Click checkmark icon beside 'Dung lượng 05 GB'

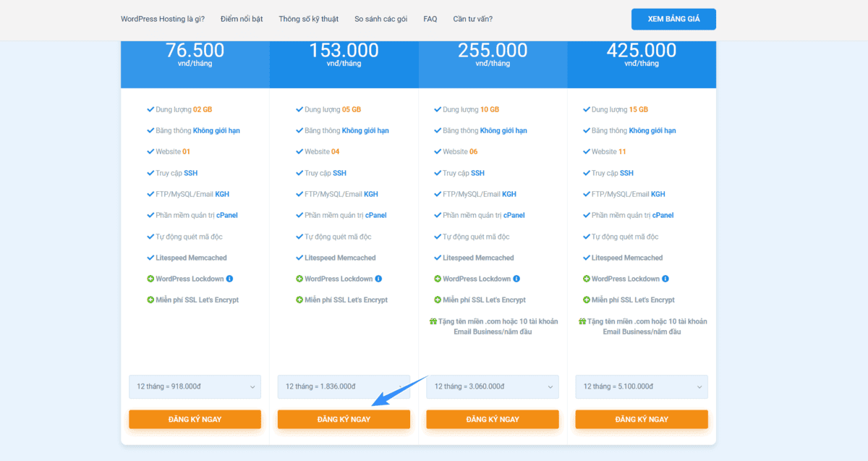tap(299, 109)
